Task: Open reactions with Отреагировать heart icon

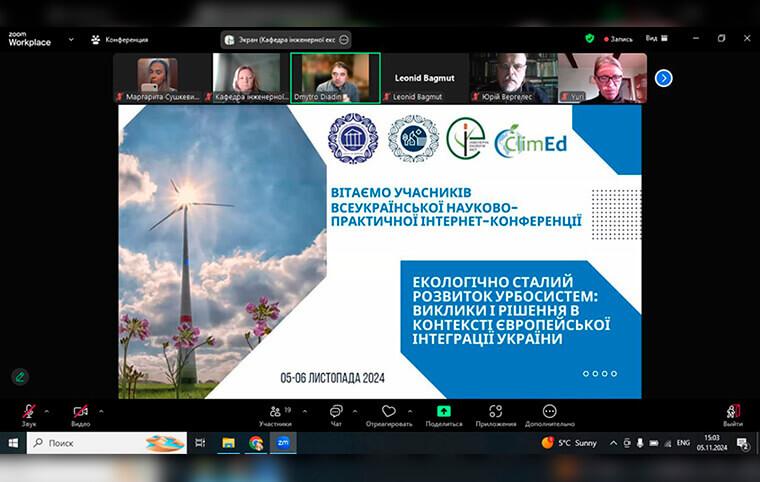Action: pyautogui.click(x=389, y=416)
